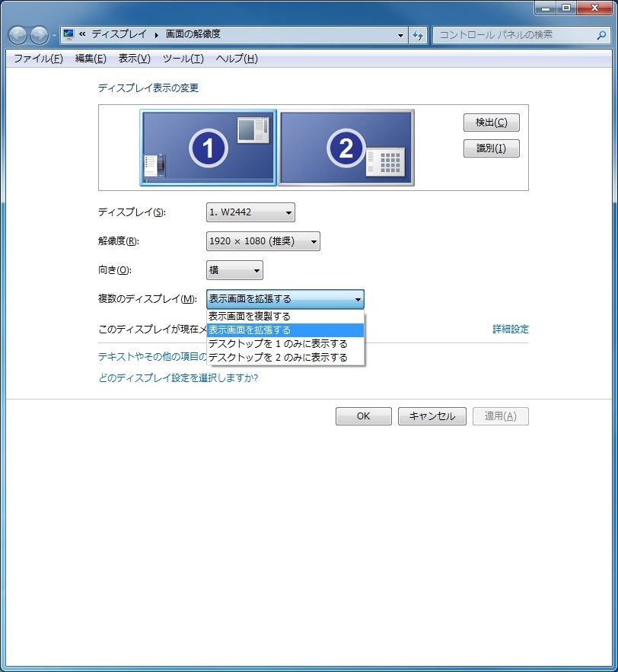Maximize the window
Viewport: 618px width, 672px height.
(x=566, y=8)
